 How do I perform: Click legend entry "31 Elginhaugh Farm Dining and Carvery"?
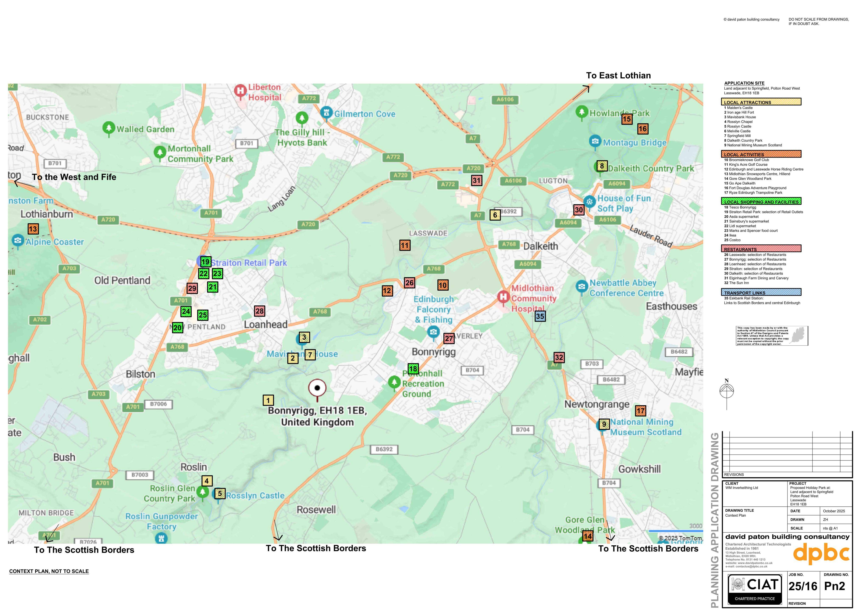(x=756, y=278)
